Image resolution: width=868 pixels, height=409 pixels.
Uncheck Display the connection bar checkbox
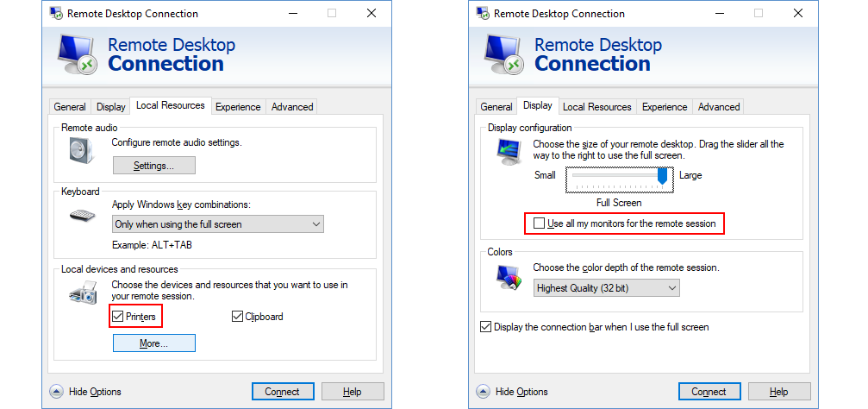click(485, 326)
